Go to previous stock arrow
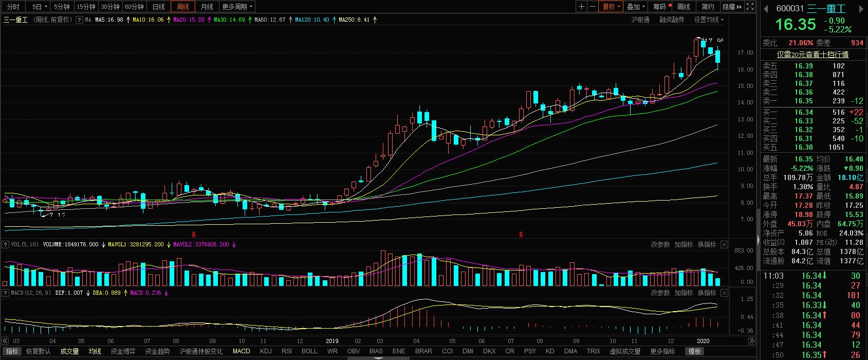Image resolution: width=868 pixels, height=360 pixels. pos(765,8)
